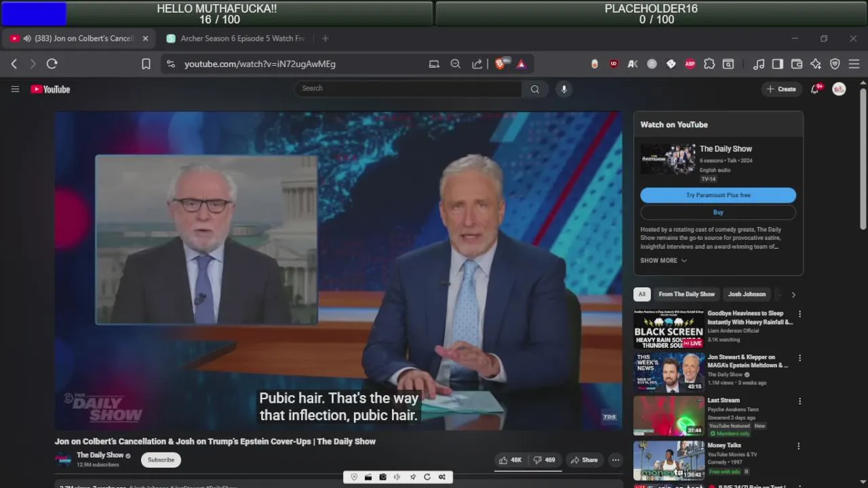Subscribe to The Daily Show channel

(x=161, y=460)
